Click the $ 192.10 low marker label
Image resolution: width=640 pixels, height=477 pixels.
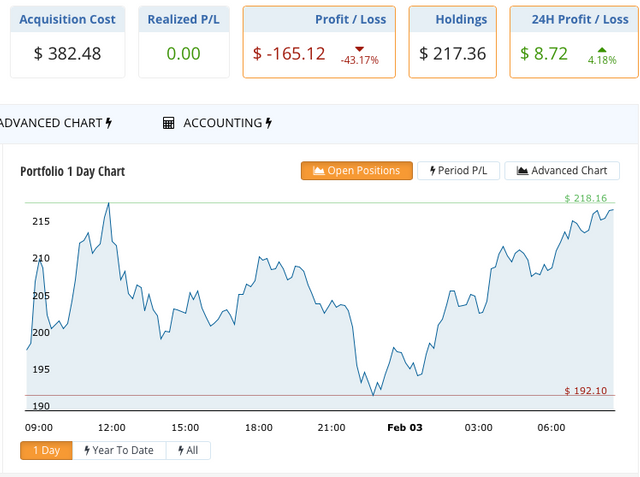[x=586, y=390]
